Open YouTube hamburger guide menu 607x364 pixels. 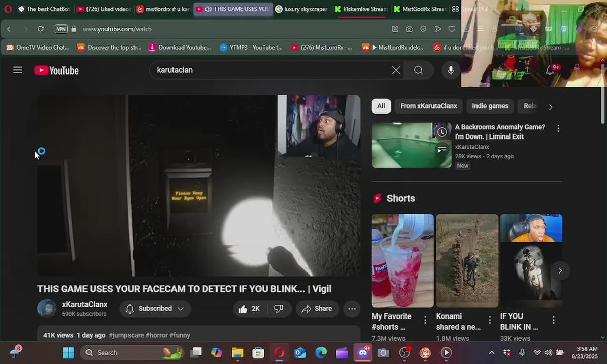[18, 70]
